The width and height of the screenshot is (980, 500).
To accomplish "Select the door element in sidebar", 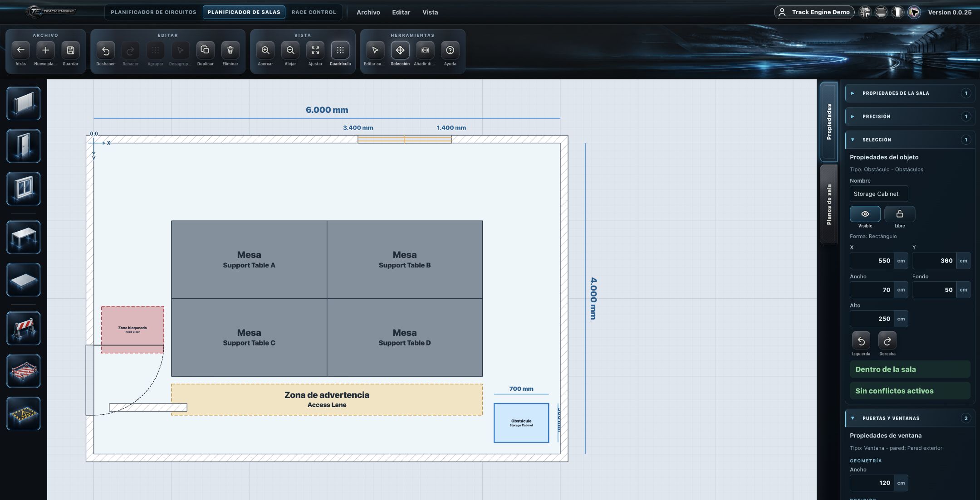I will coord(24,146).
